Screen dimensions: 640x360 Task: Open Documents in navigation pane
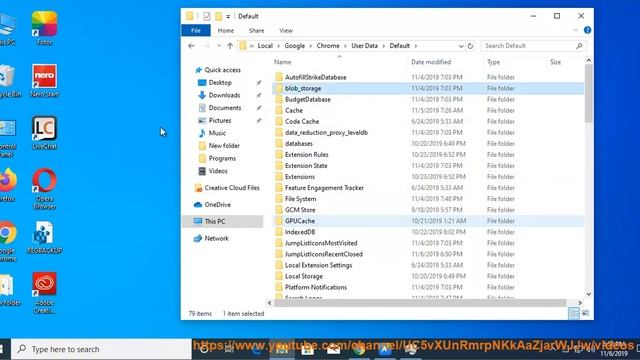pyautogui.click(x=224, y=108)
